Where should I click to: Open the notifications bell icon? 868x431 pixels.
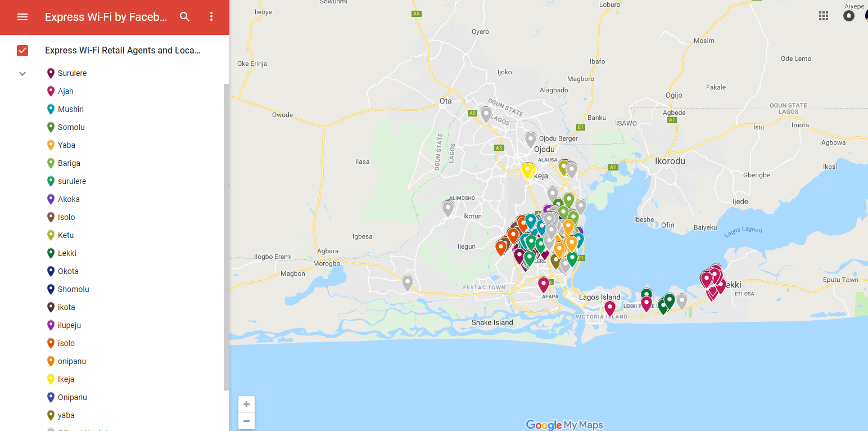[x=849, y=16]
